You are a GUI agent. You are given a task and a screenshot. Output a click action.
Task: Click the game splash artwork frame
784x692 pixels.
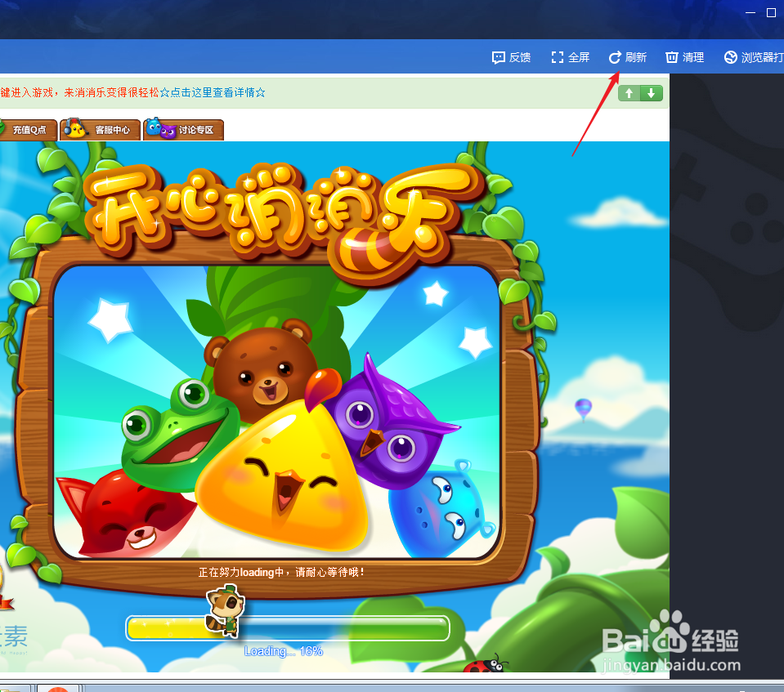[276, 413]
